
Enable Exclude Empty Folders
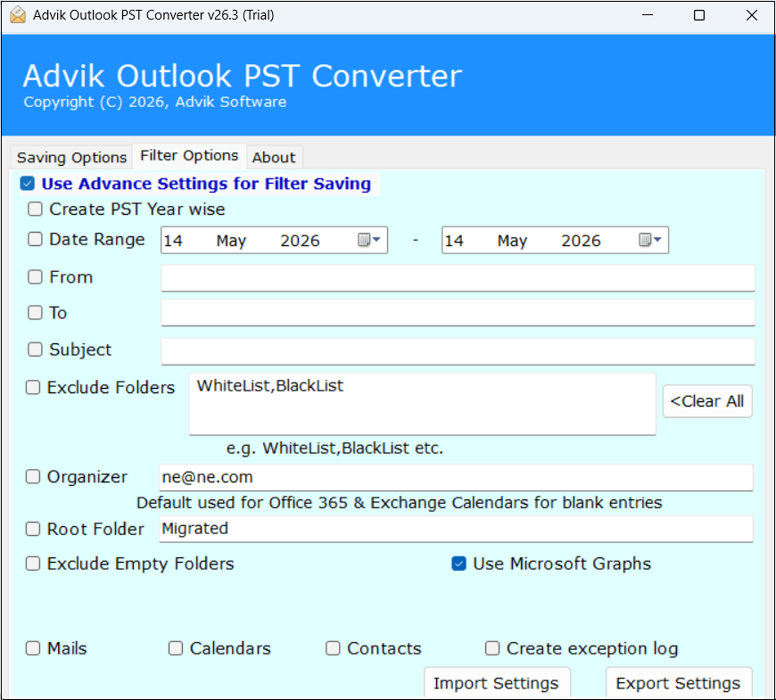coord(33,564)
